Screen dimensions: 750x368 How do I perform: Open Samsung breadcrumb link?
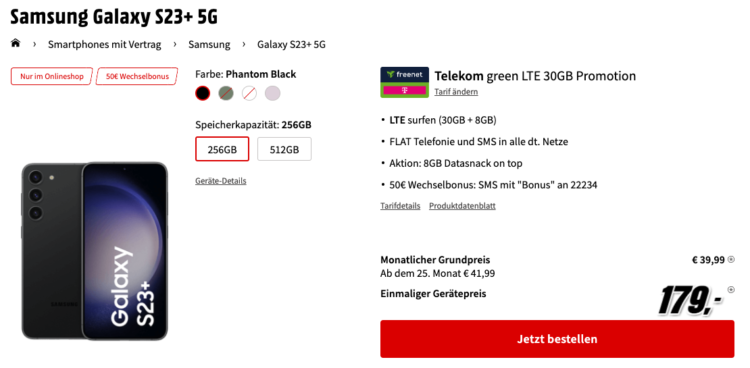(209, 45)
